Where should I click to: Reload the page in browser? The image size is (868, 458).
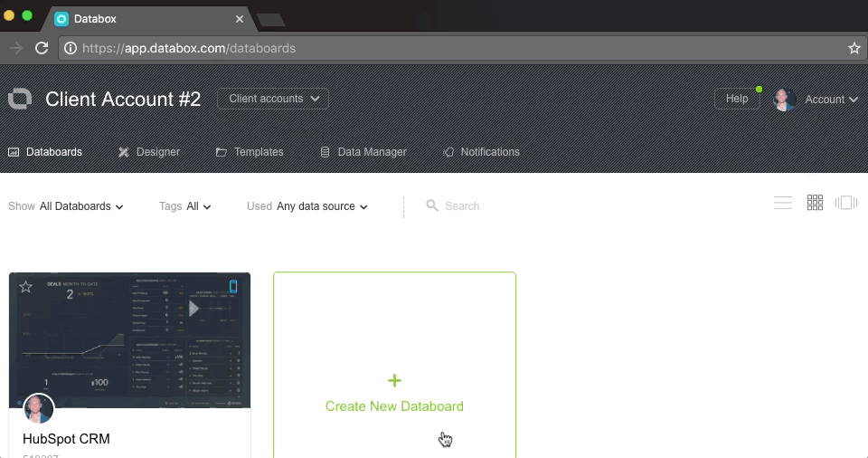tap(42, 48)
